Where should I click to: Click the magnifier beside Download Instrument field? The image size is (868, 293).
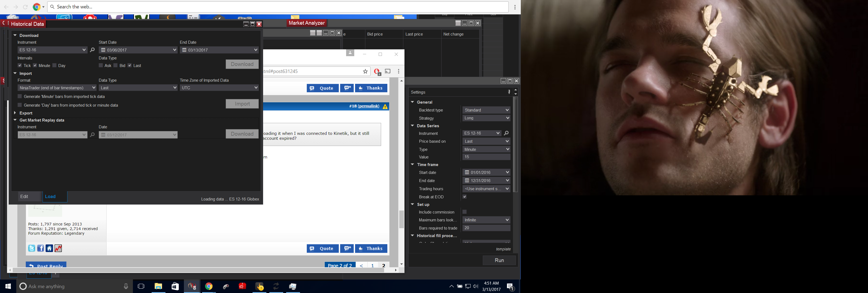tap(92, 50)
